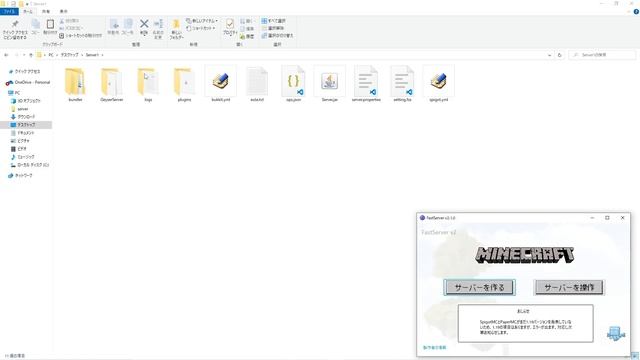Click the PC breadcrumb in address bar
The image size is (640, 360).
pyautogui.click(x=51, y=55)
